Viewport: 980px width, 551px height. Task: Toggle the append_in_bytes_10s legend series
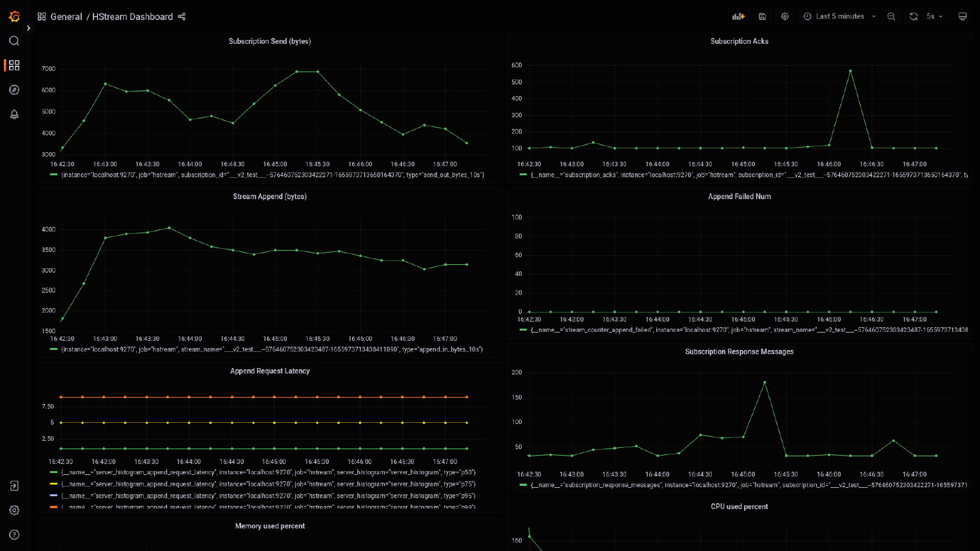pos(271,349)
